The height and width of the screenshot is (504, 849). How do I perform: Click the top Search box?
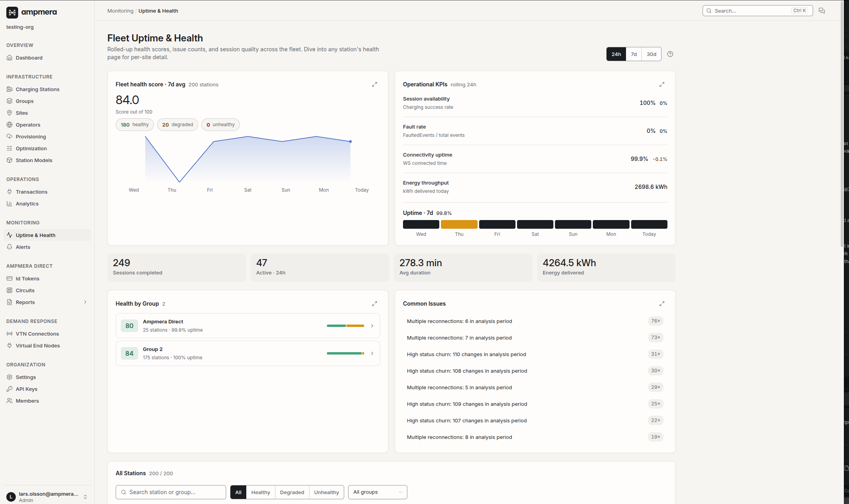point(757,11)
